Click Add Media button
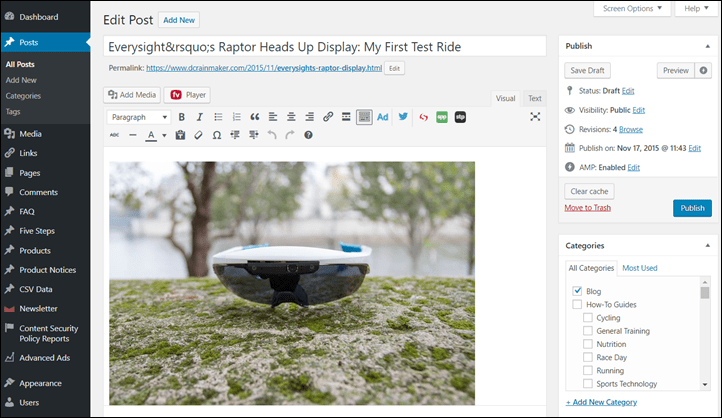This screenshot has width=722, height=418. pos(132,95)
